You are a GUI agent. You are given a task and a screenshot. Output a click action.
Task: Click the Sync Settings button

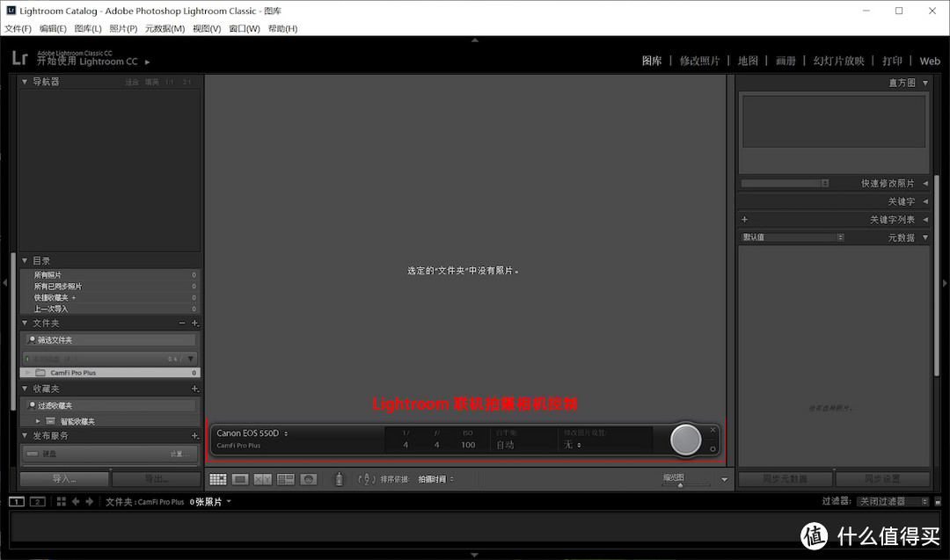882,479
